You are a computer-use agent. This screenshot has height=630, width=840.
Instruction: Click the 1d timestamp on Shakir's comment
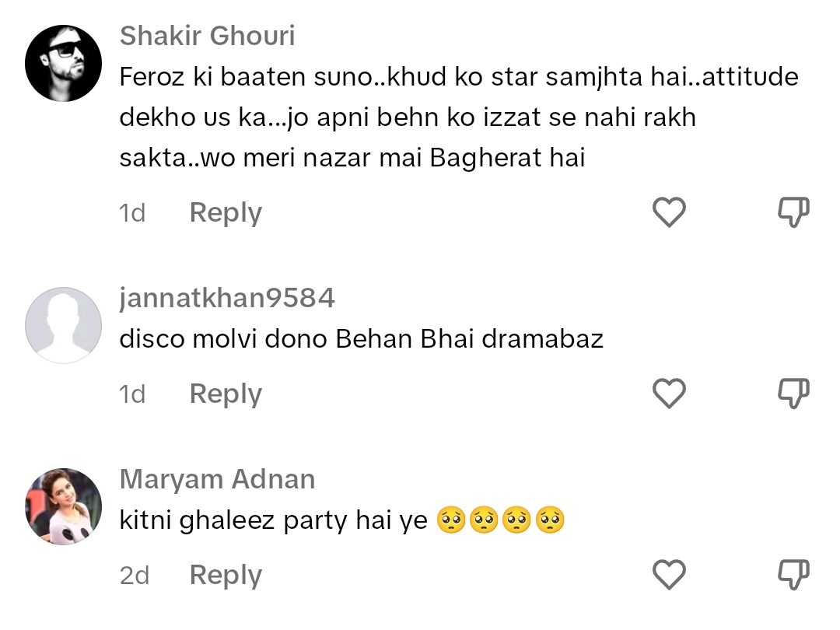coord(131,213)
